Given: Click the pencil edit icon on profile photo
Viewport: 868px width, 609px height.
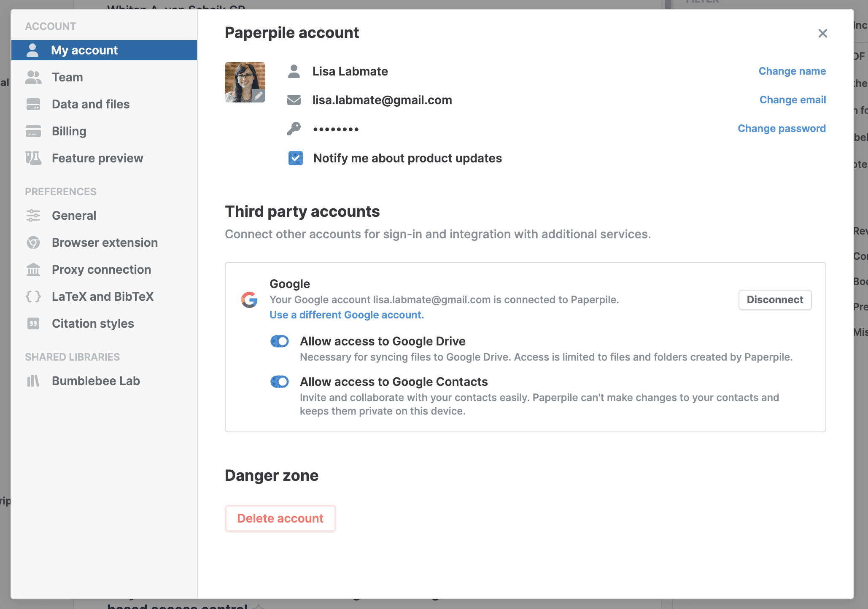Looking at the screenshot, I should coord(259,96).
